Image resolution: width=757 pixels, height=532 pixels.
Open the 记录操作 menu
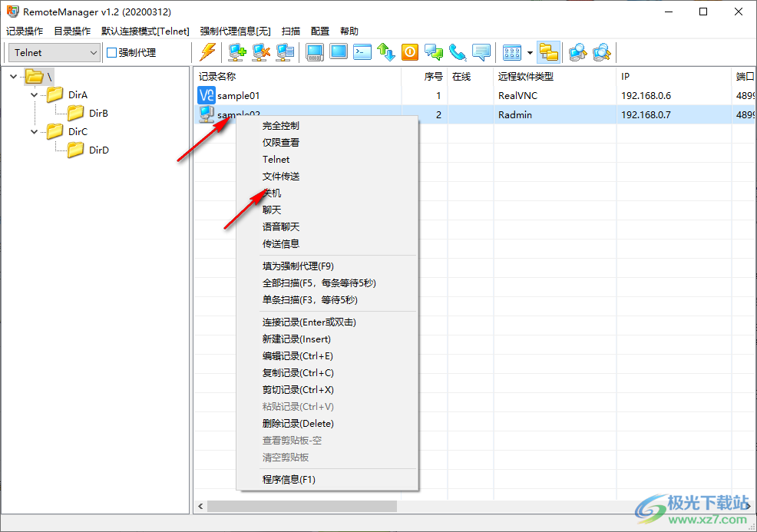(x=25, y=31)
